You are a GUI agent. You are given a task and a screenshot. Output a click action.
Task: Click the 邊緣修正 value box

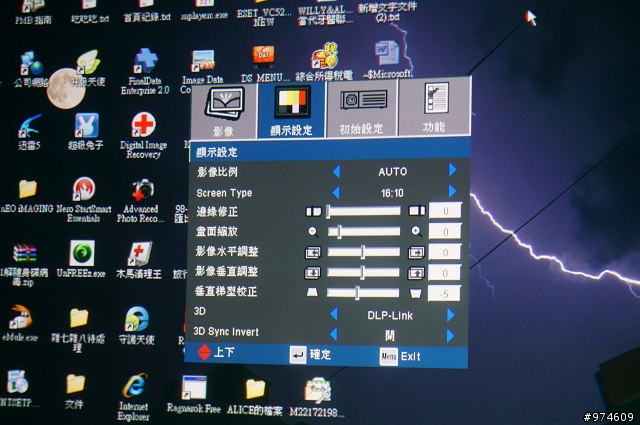point(445,211)
